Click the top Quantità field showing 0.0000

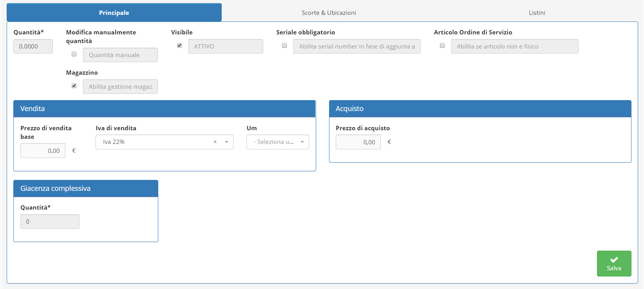pos(33,47)
